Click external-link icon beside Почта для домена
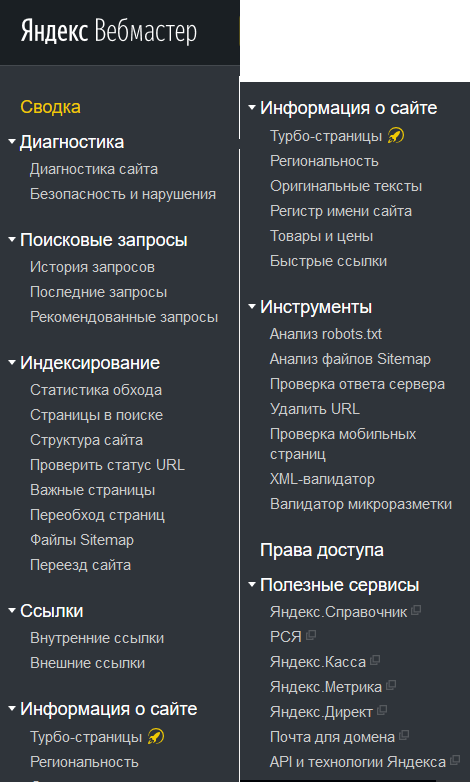 (x=404, y=735)
